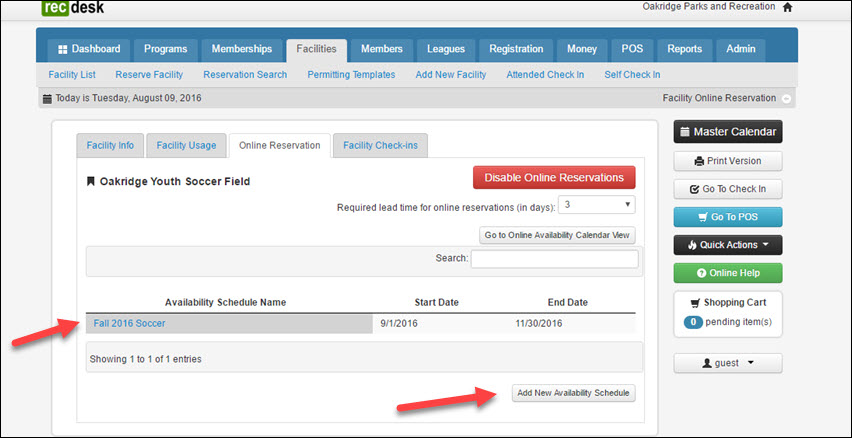Collapse the Facility Online Reservation header toggle
The height and width of the screenshot is (438, 852).
point(786,99)
